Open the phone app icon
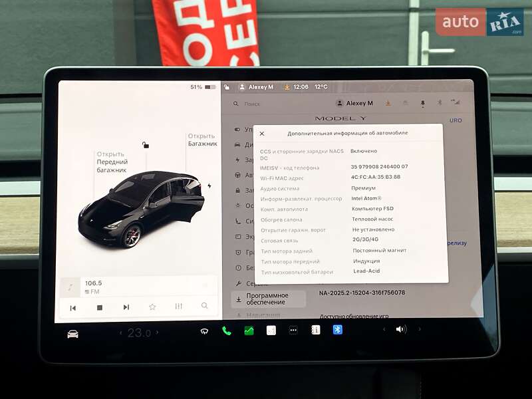The height and width of the screenshot is (399, 532). (x=226, y=331)
